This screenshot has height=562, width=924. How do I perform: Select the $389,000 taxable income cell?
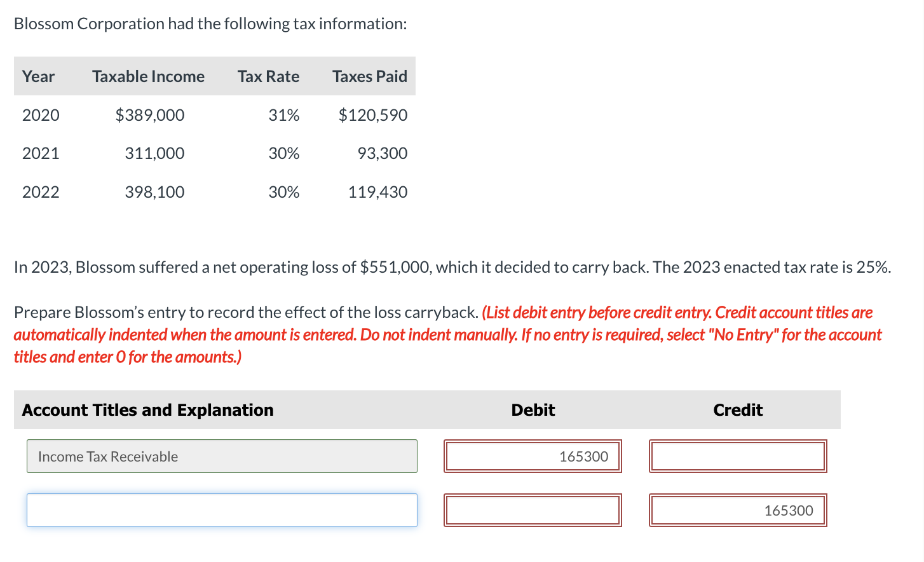(150, 114)
